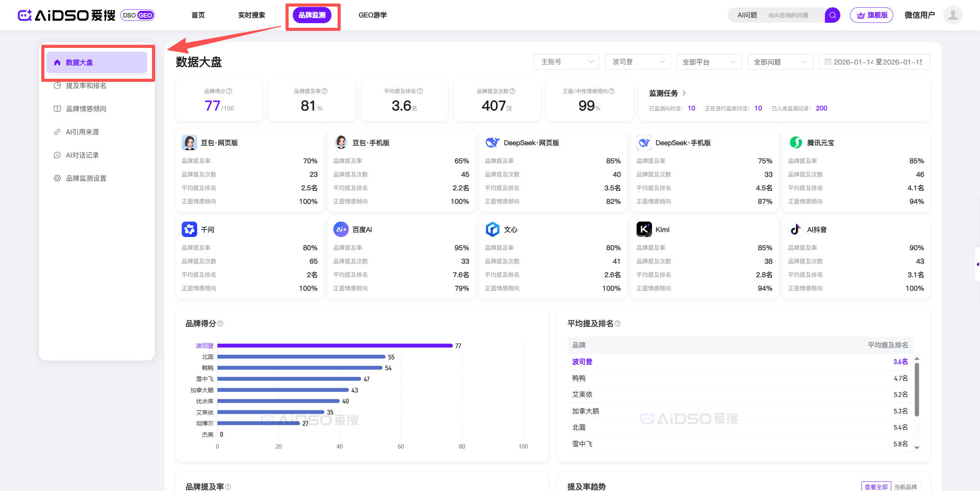
Task: Select 查看全部 in trend toggle
Action: point(876,486)
